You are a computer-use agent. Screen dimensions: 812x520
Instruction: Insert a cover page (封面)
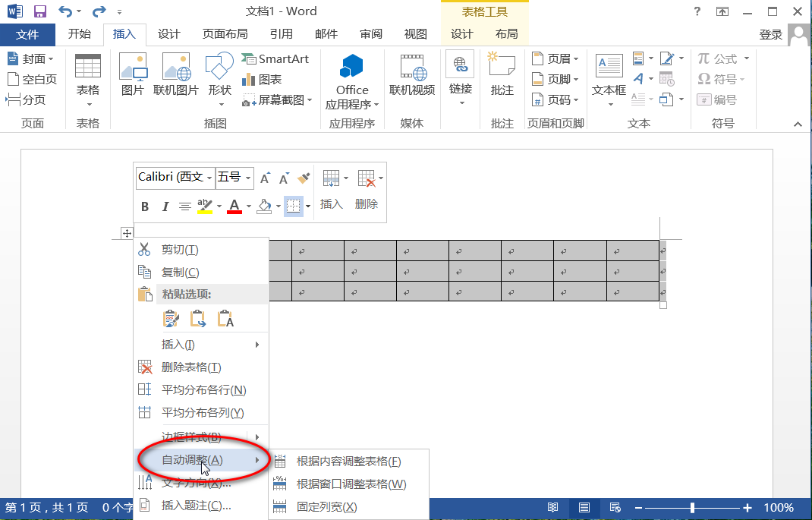click(x=32, y=58)
